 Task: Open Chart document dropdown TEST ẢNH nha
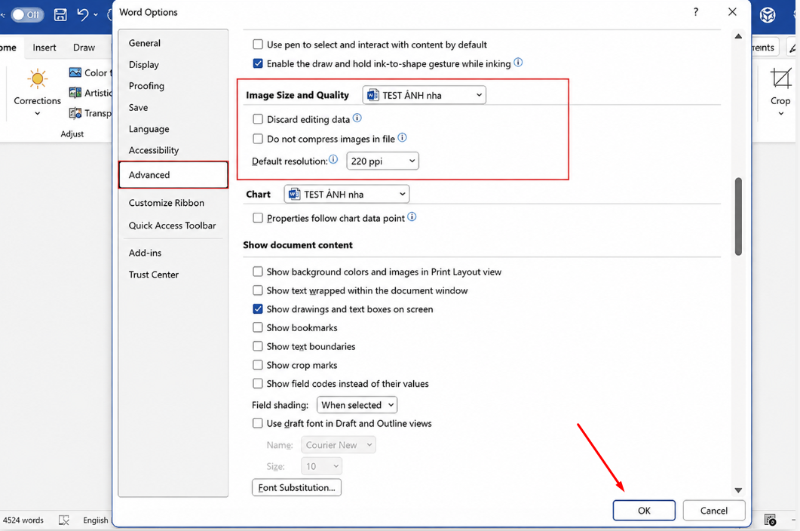tap(346, 194)
